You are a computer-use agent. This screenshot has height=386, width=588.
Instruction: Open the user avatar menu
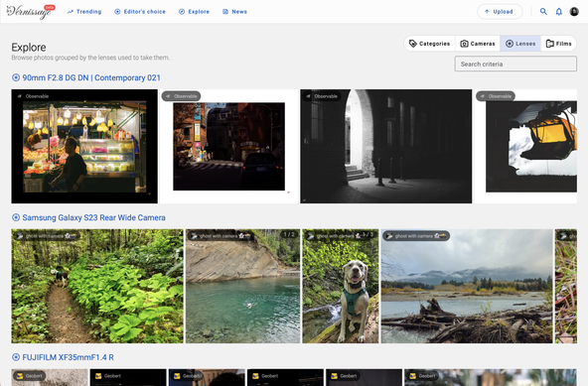574,12
